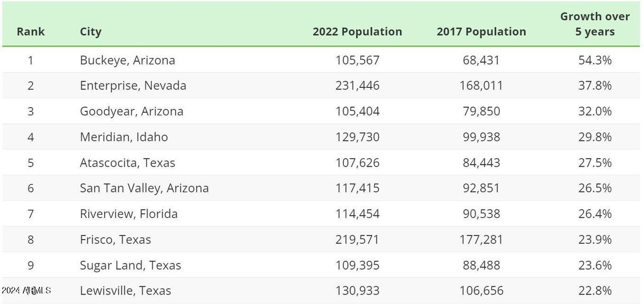Select the Riverview, Florida city cell
This screenshot has width=644, height=304.
click(x=129, y=214)
